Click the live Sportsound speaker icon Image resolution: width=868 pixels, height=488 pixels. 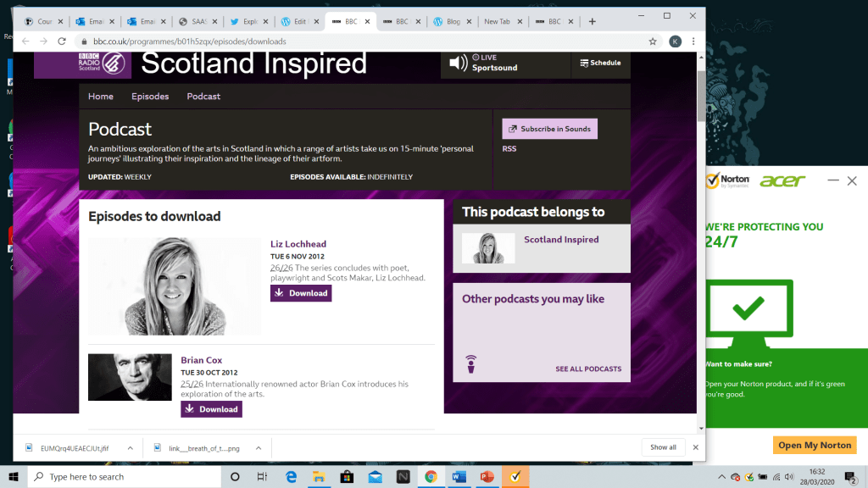tap(458, 63)
